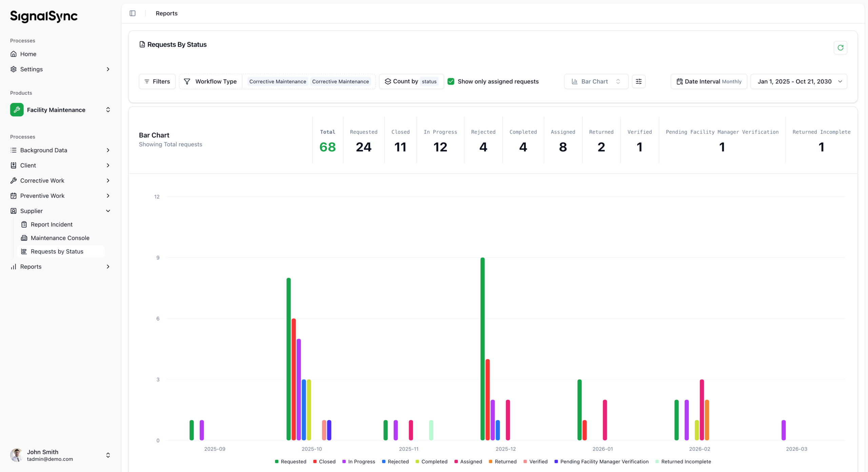Image resolution: width=868 pixels, height=472 pixels.
Task: Click the Home house icon
Action: (x=14, y=54)
